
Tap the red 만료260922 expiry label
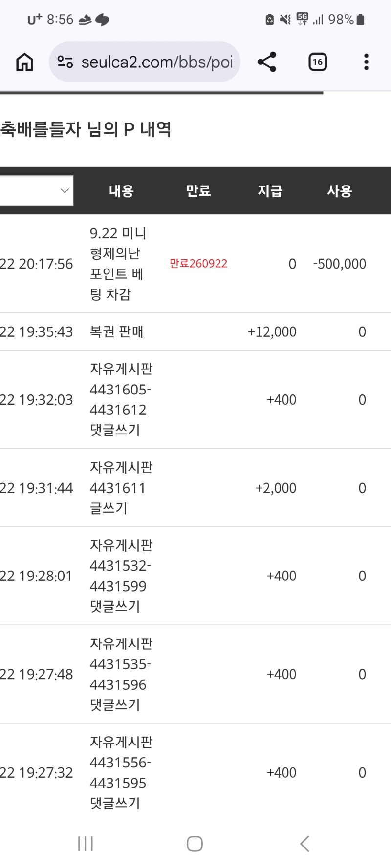coord(198,264)
